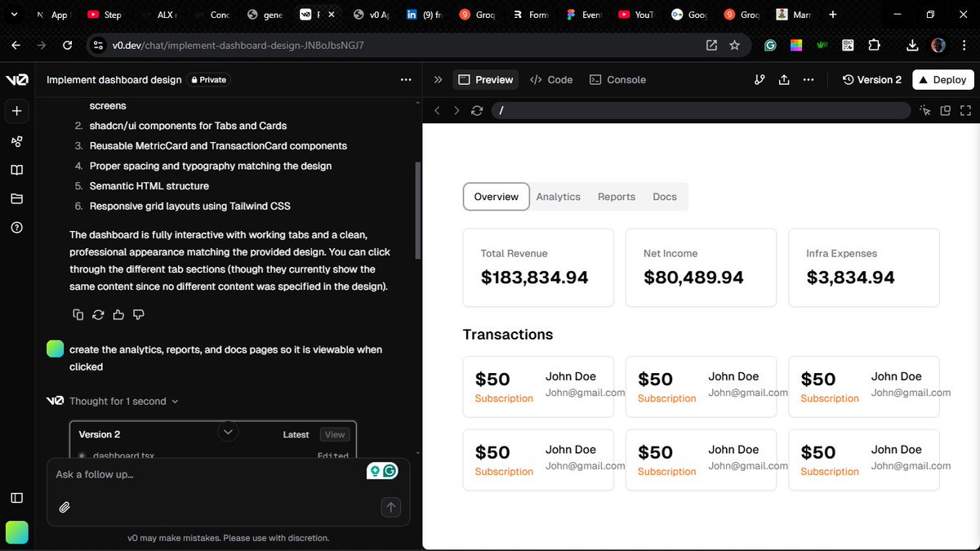Open the Community book icon in sidebar
Viewport: 980px width, 551px height.
tap(17, 169)
